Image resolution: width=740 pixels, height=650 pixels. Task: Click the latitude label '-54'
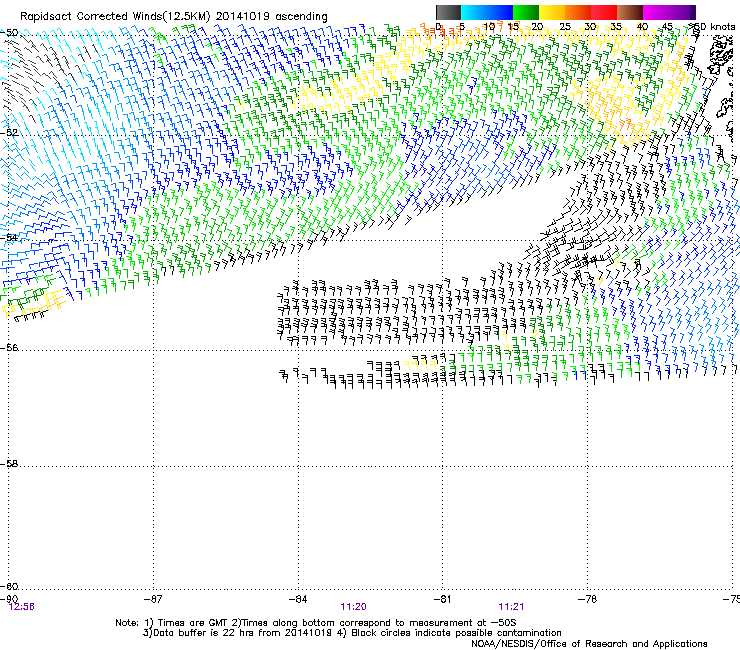coord(10,237)
